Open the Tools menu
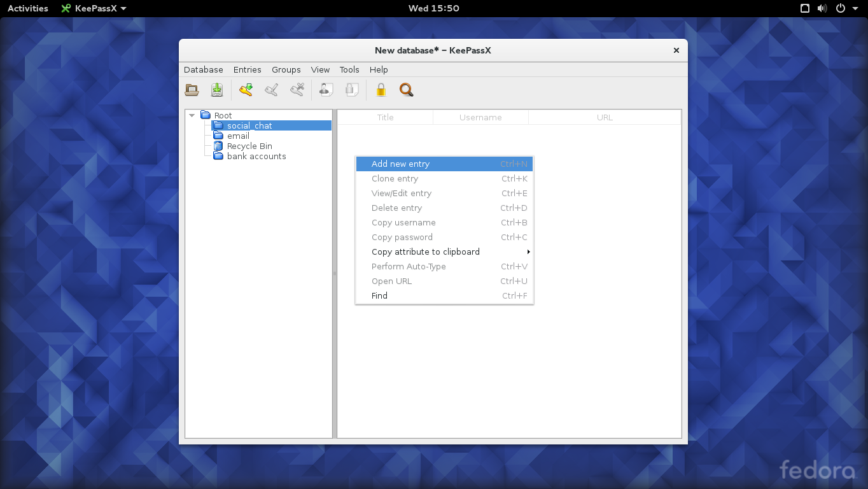The image size is (868, 489). click(x=349, y=69)
